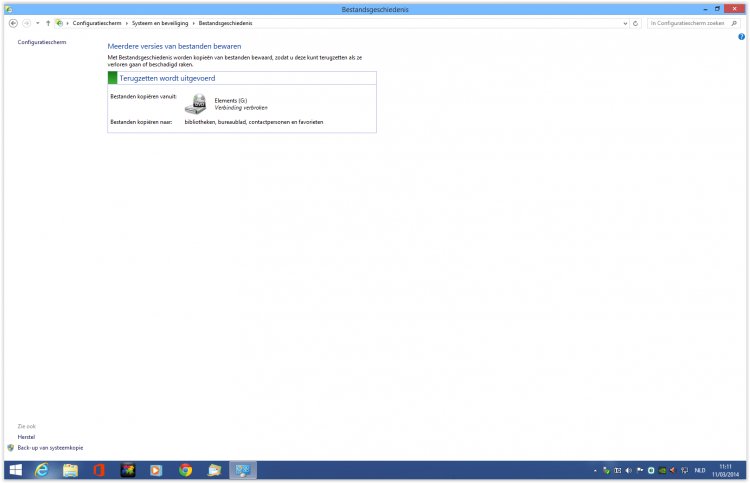
Task: Open the media player taskbar icon
Action: coord(156,470)
